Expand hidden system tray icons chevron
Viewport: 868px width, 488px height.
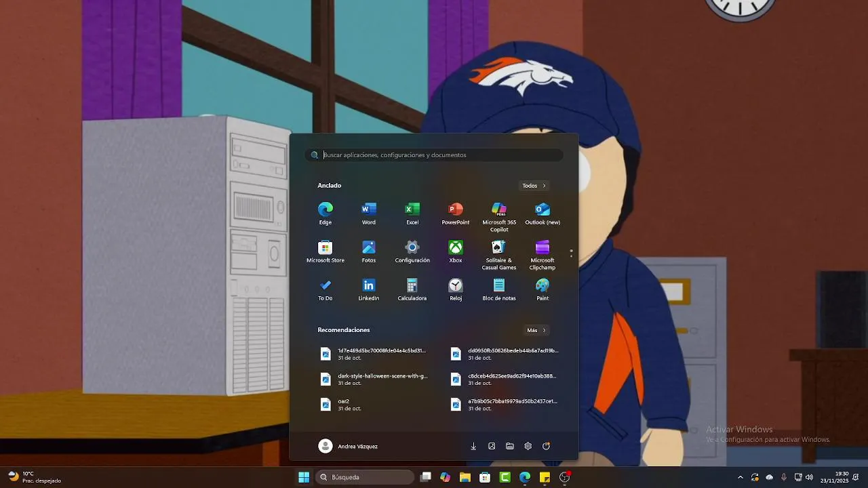740,477
